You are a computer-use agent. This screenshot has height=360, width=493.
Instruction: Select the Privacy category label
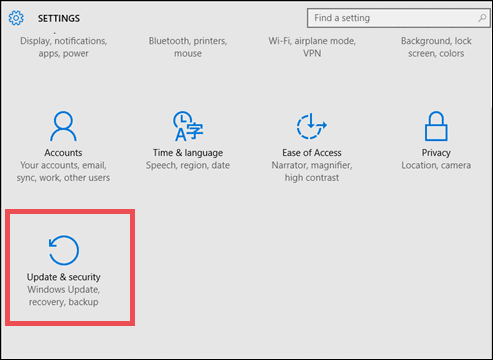tap(436, 153)
